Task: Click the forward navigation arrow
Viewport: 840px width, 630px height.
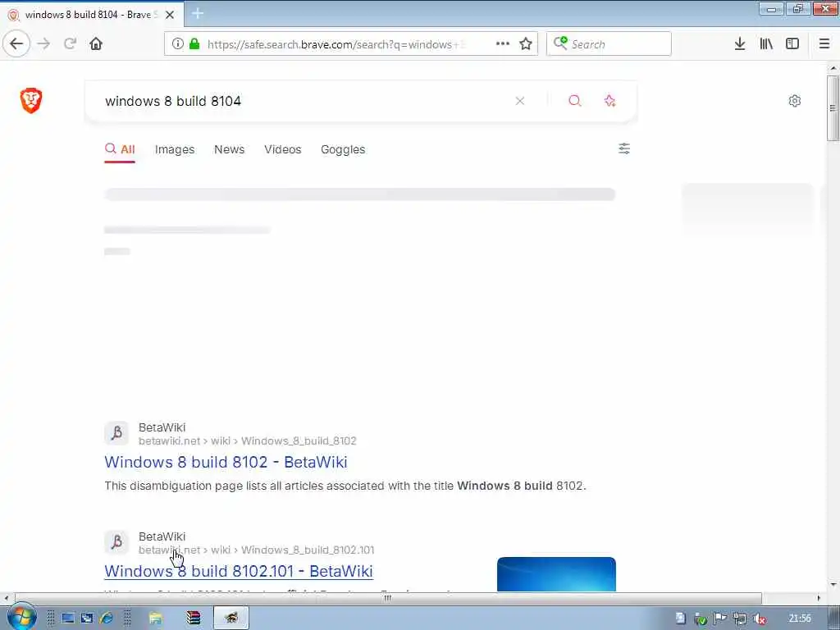Action: pos(43,44)
